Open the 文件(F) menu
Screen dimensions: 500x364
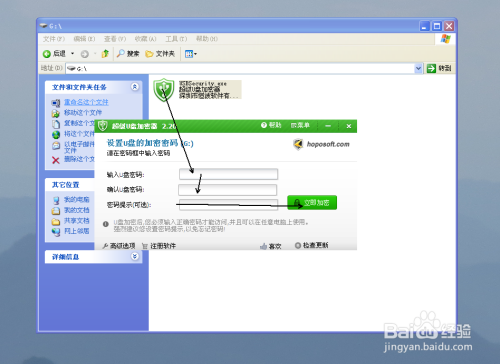point(54,39)
